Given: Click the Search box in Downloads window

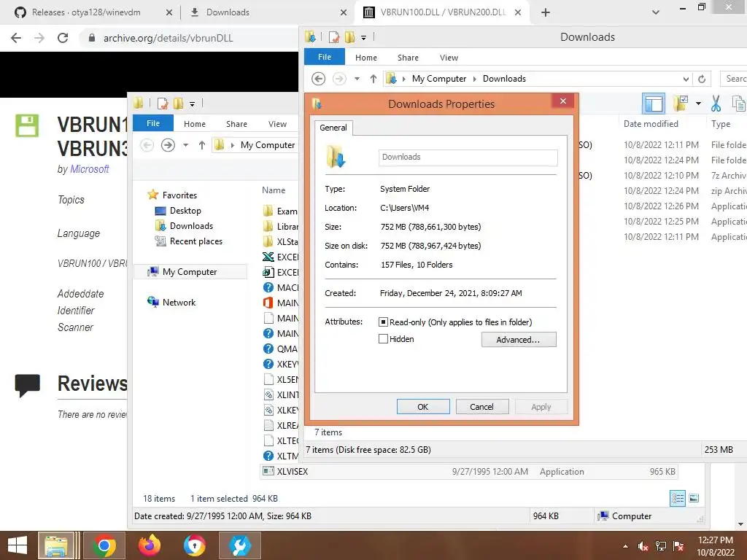Looking at the screenshot, I should (x=734, y=79).
